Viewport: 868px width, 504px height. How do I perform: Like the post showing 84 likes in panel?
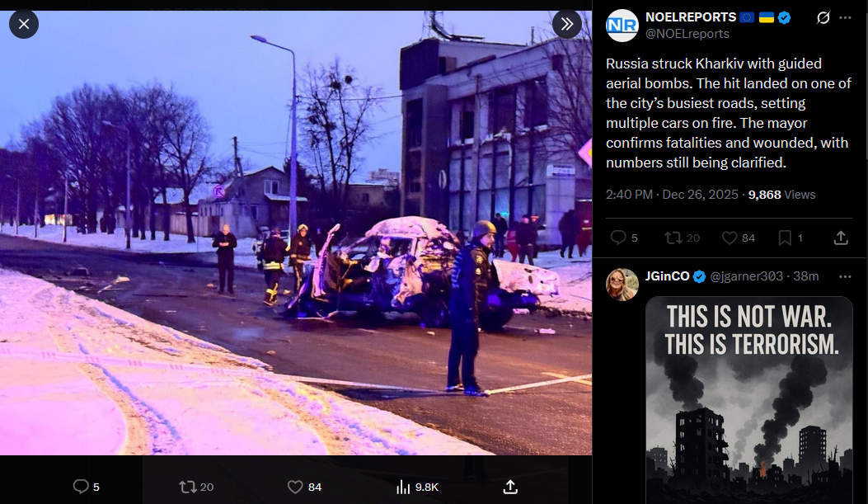click(x=739, y=238)
